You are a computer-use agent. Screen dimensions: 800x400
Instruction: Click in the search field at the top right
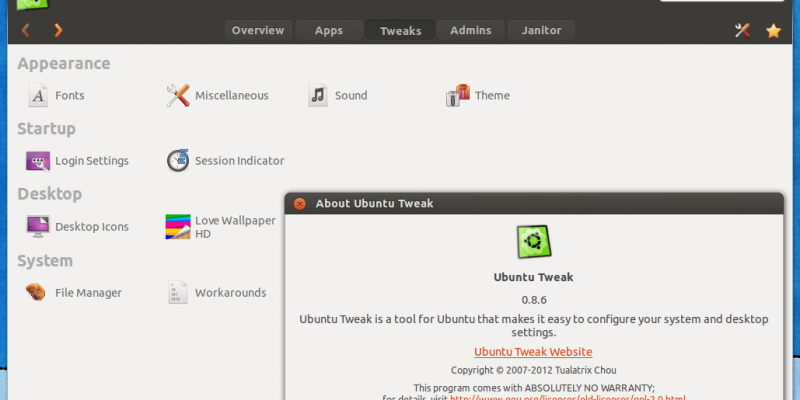(x=722, y=1)
